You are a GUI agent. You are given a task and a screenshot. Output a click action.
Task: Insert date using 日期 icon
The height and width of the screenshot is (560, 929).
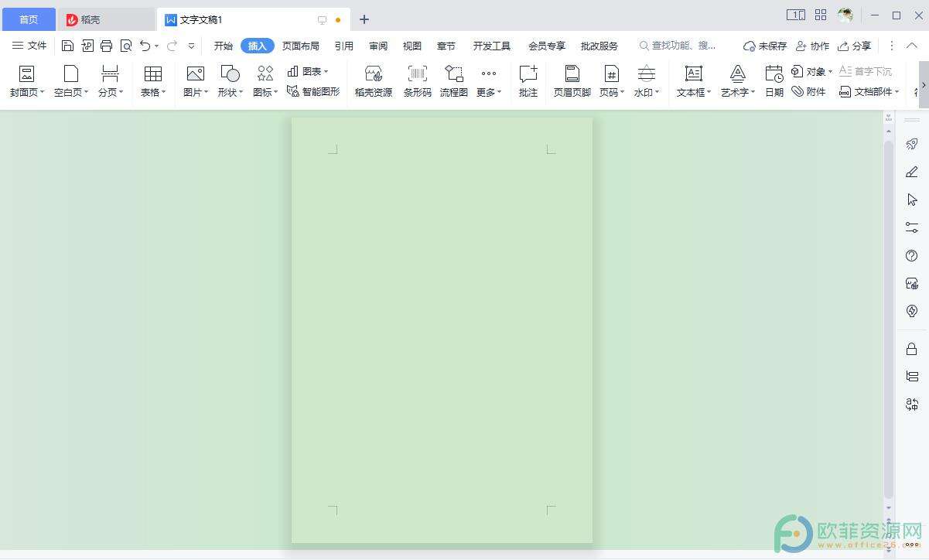tap(774, 80)
